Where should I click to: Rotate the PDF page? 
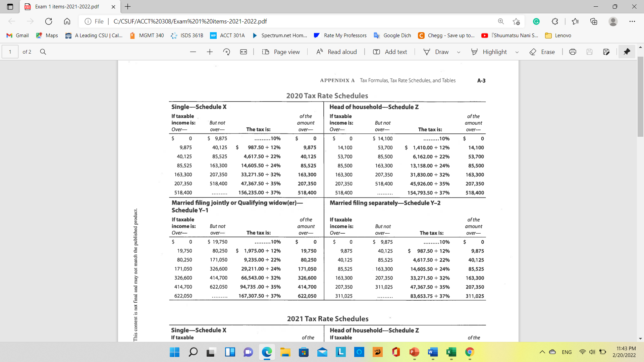[x=227, y=52]
